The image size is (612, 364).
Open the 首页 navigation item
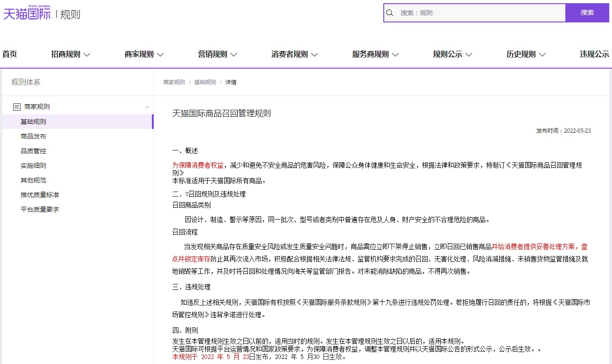(x=10, y=54)
